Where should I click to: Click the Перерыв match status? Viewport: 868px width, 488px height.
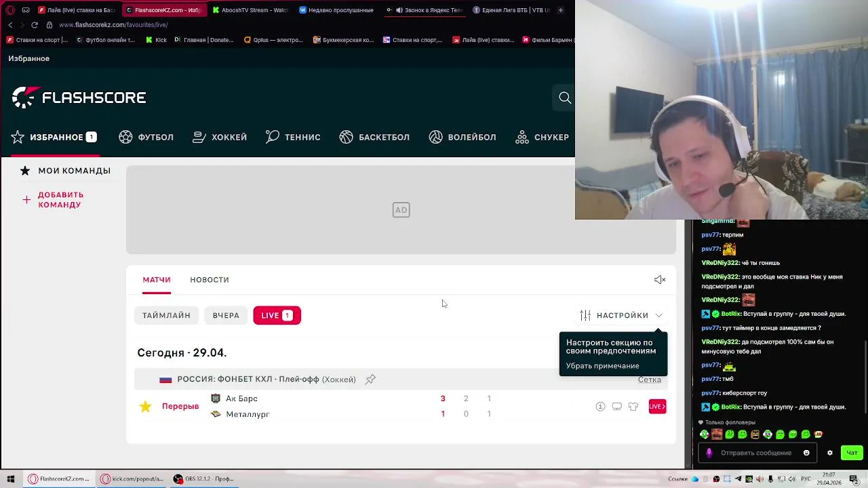pos(180,407)
